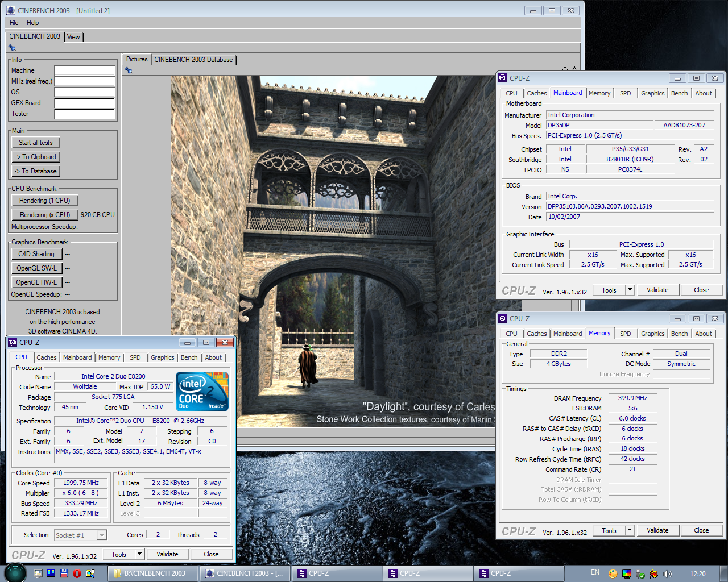Click the 1999.75 MHz core speed value
The width and height of the screenshot is (728, 582).
pos(81,483)
